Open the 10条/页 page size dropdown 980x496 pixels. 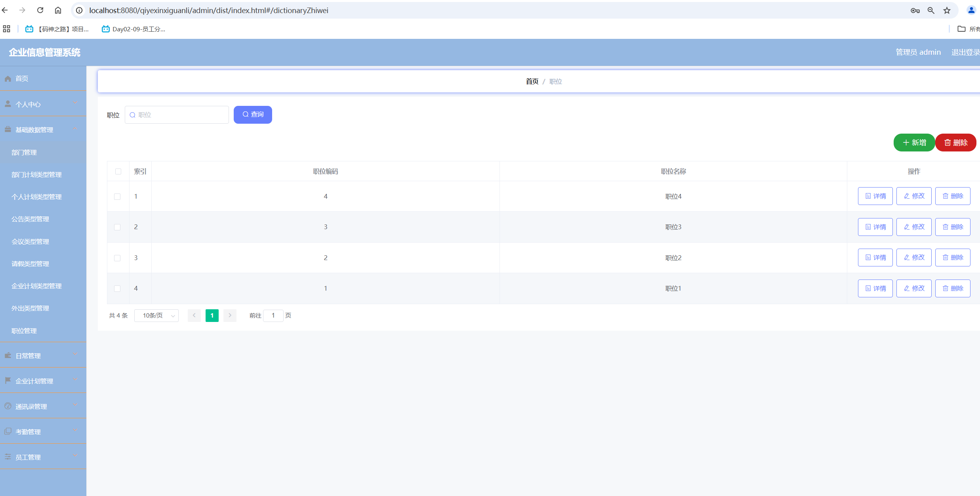[x=156, y=316]
